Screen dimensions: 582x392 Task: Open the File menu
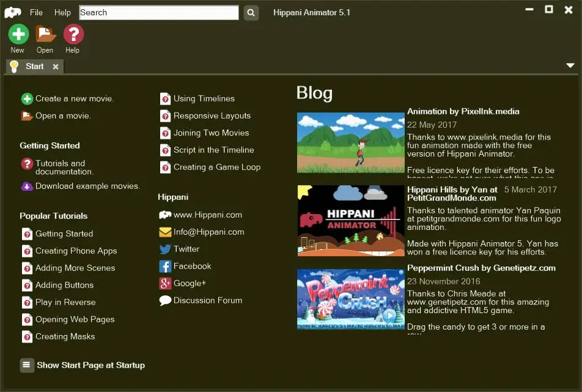(36, 13)
